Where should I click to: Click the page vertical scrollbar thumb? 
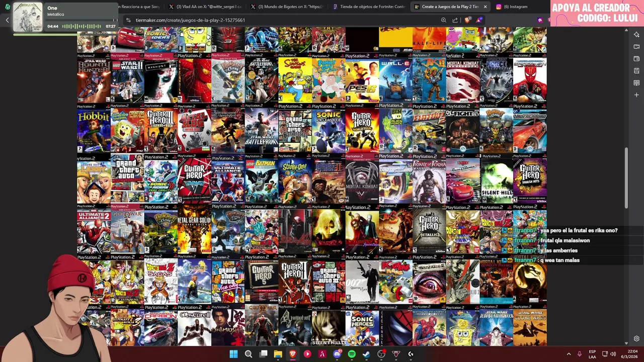(x=626, y=177)
